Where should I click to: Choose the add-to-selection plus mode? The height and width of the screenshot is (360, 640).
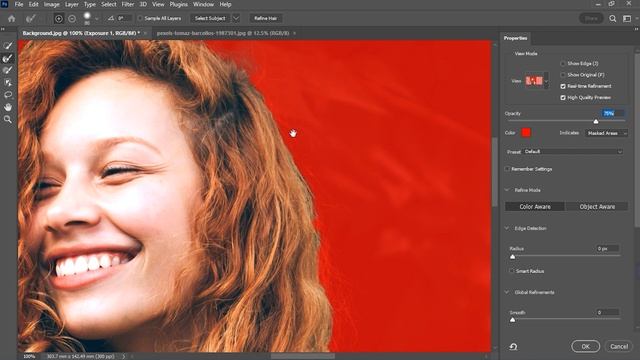point(58,18)
